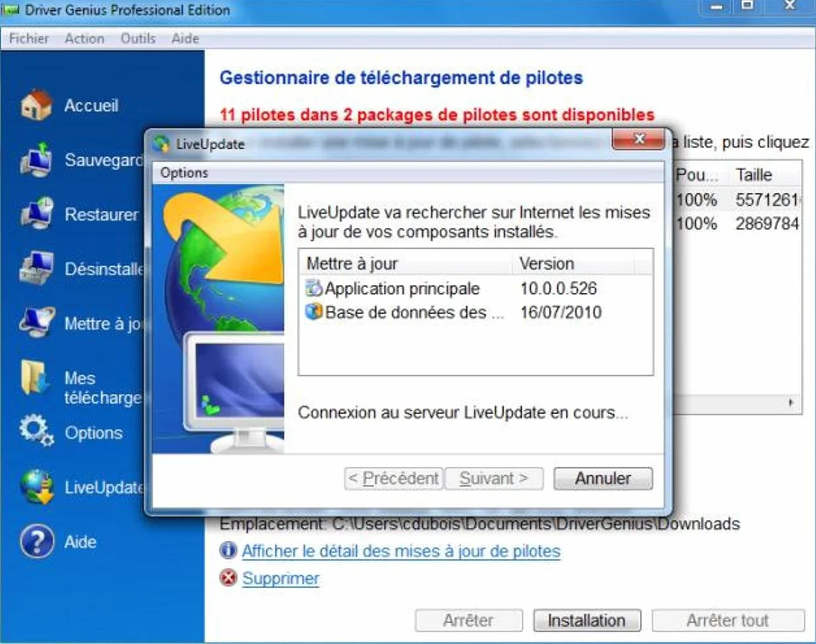816x644 pixels.
Task: Select the Accueil label in sidebar
Action: tap(91, 105)
